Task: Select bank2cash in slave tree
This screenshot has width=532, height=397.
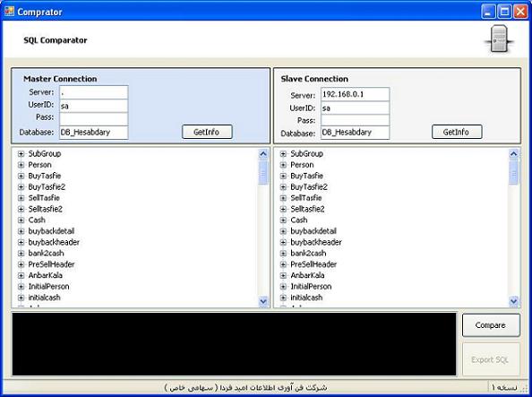Action: [x=308, y=254]
